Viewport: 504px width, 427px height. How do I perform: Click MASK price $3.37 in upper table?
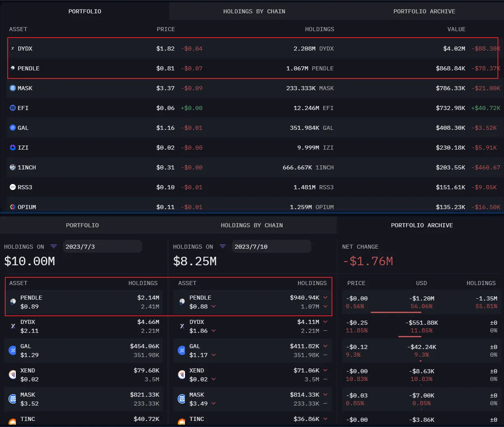click(166, 88)
